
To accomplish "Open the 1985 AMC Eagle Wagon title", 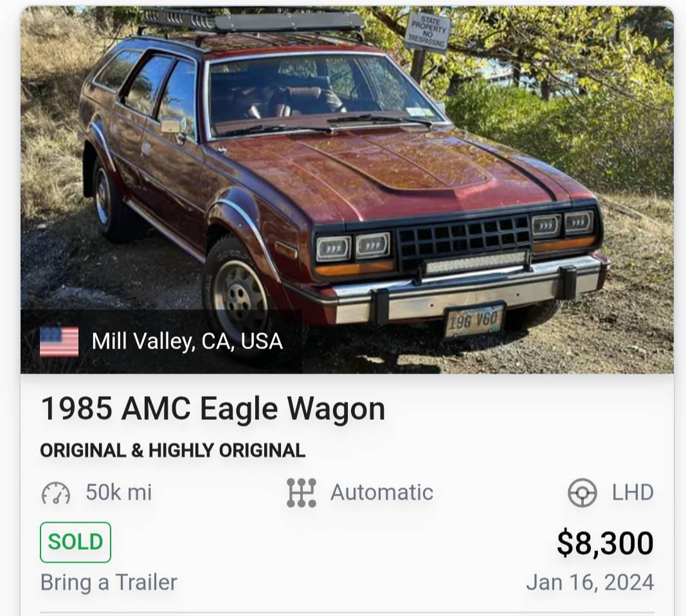I will pyautogui.click(x=213, y=408).
